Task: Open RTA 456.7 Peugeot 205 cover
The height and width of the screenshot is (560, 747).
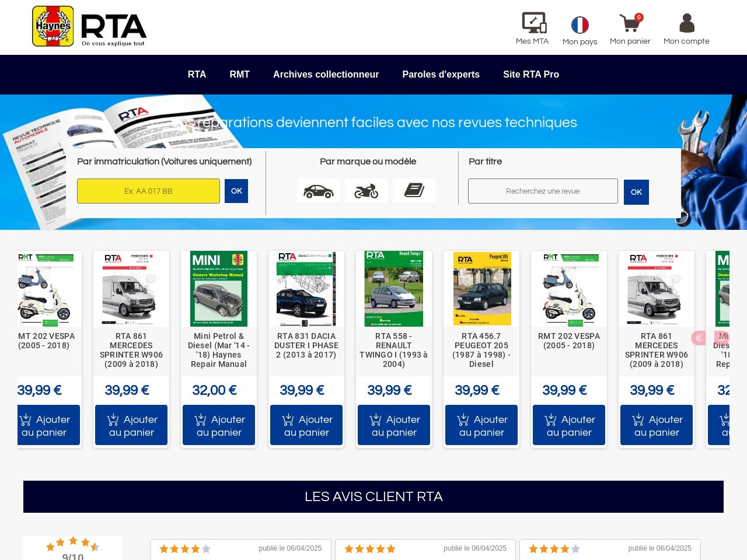Action: coord(481,289)
